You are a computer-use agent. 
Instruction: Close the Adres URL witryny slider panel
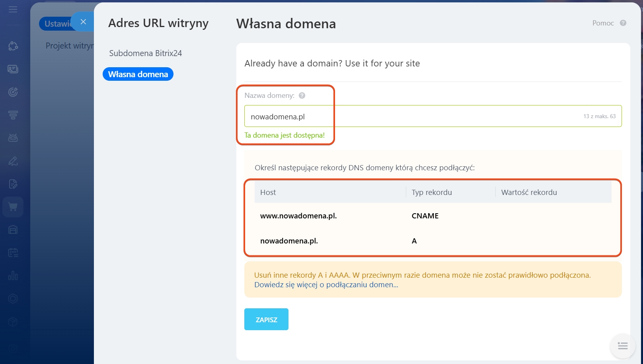coord(83,22)
